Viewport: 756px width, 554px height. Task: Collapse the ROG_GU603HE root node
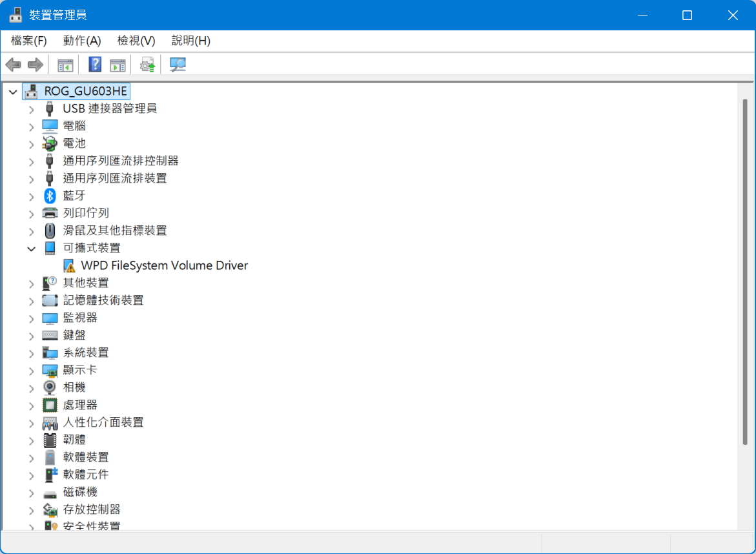pos(13,91)
